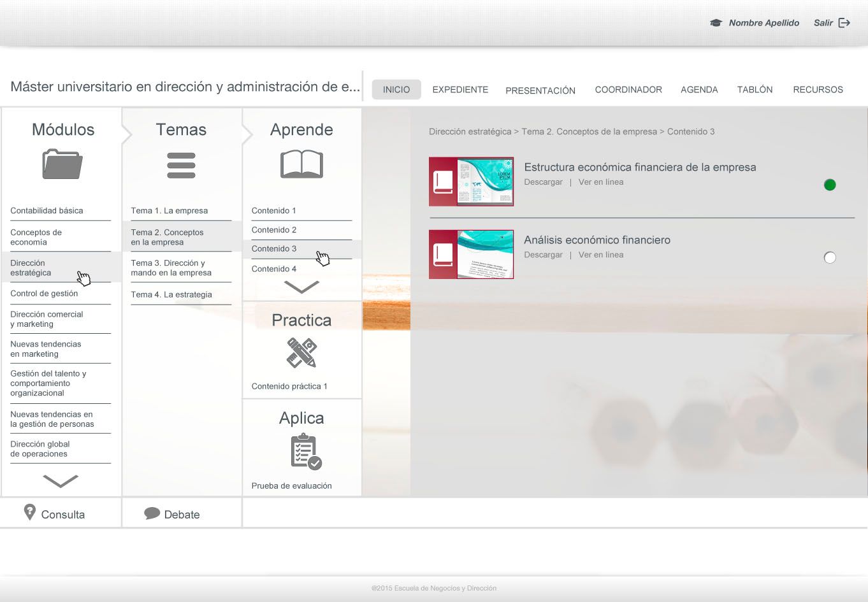Go to the INICIO tab

(396, 90)
